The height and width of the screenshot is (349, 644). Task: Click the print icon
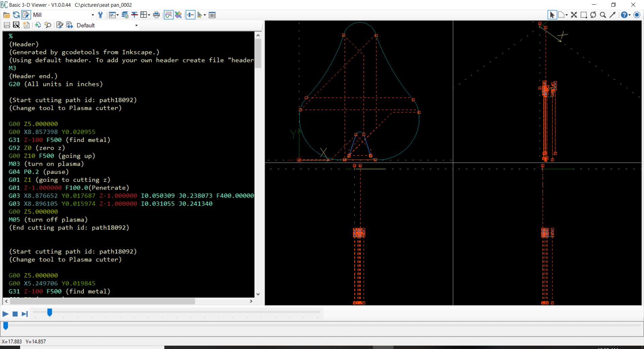156,15
